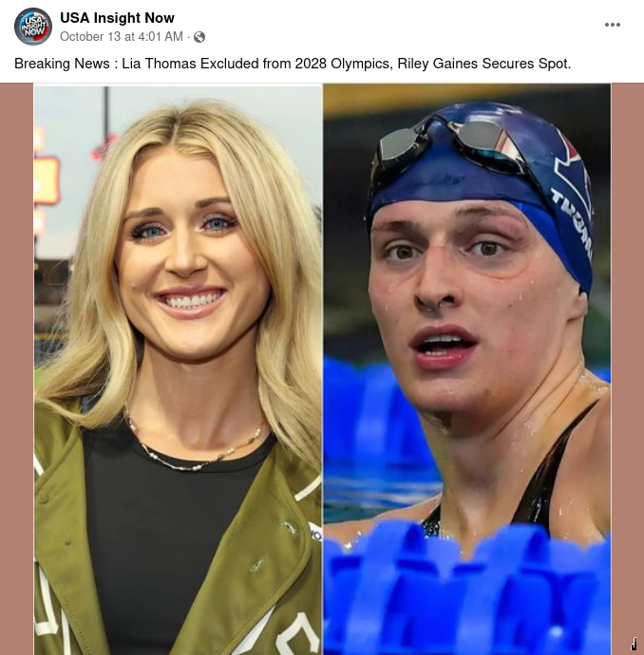Click the globe public audience icon
Image resolution: width=644 pixels, height=655 pixels.
(x=199, y=37)
